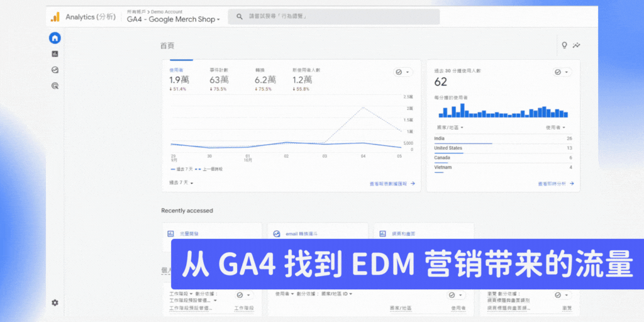Click the United States row

pos(503,149)
